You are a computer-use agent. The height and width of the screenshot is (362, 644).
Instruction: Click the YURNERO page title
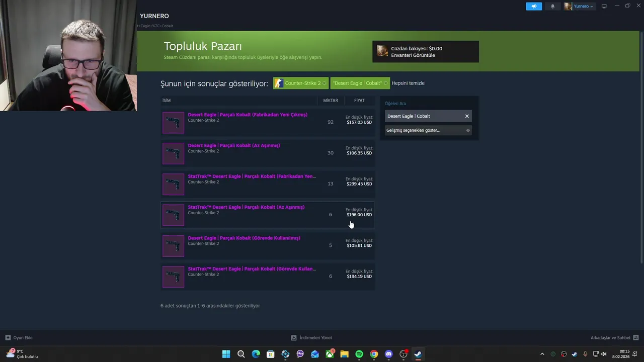[154, 16]
